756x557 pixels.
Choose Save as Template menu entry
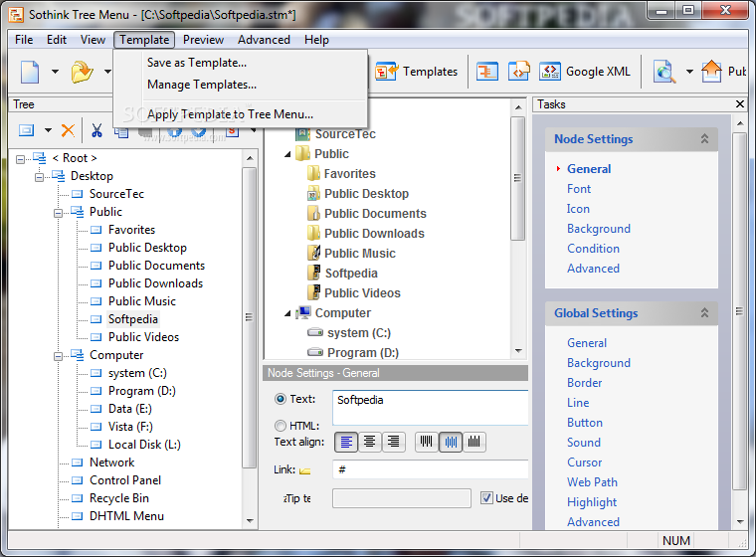tap(197, 63)
